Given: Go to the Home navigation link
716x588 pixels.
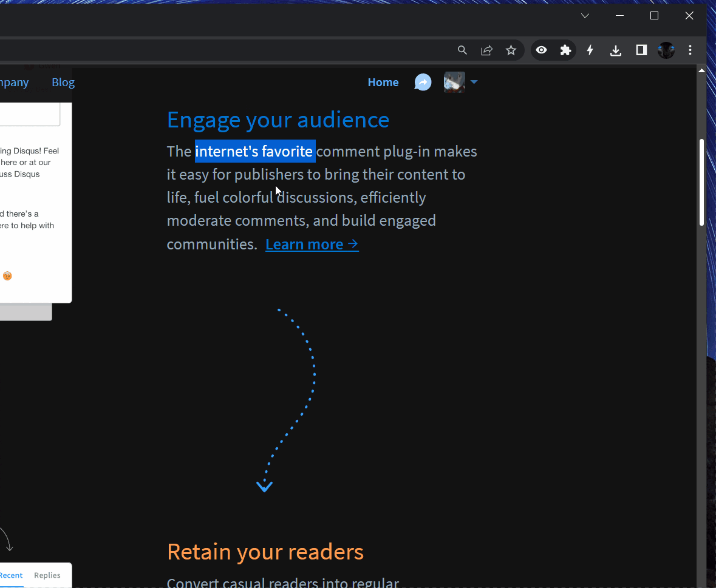Looking at the screenshot, I should pos(383,83).
